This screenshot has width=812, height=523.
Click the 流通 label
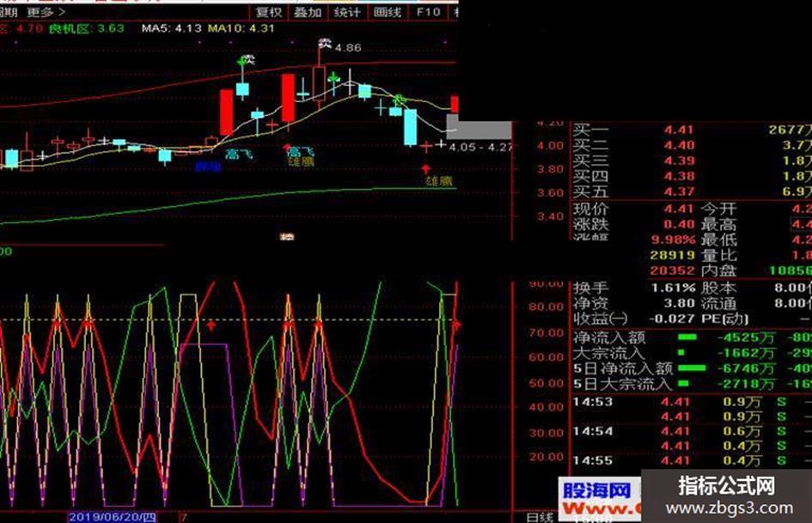tap(719, 303)
